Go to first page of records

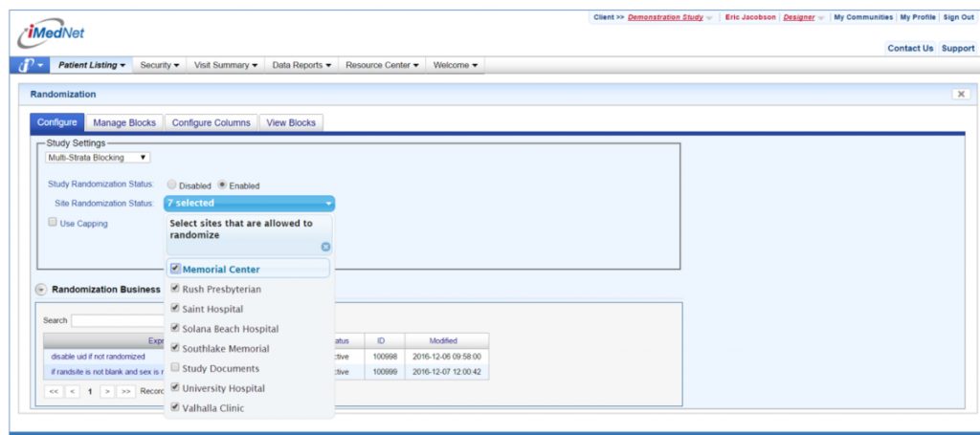coord(54,391)
